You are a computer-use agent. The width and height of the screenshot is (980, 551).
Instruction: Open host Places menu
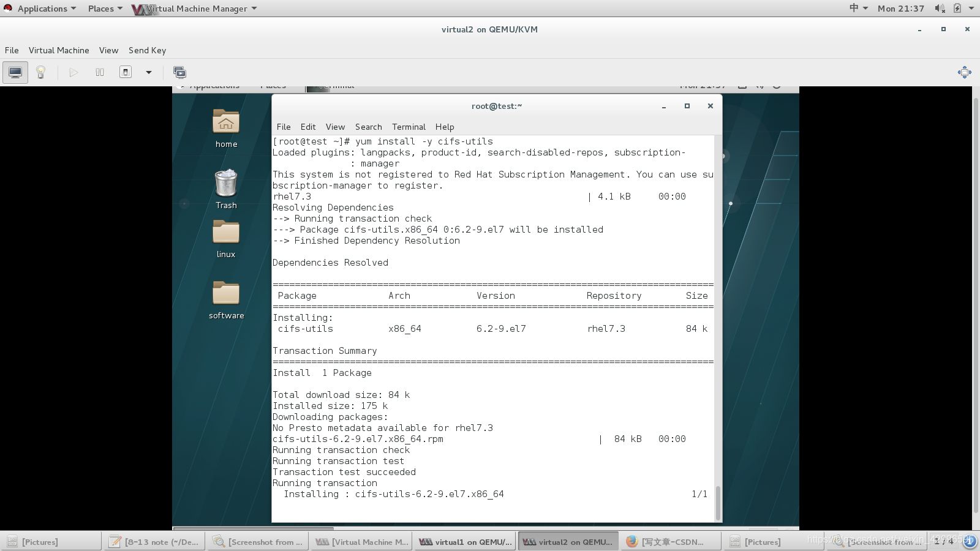[x=105, y=9]
